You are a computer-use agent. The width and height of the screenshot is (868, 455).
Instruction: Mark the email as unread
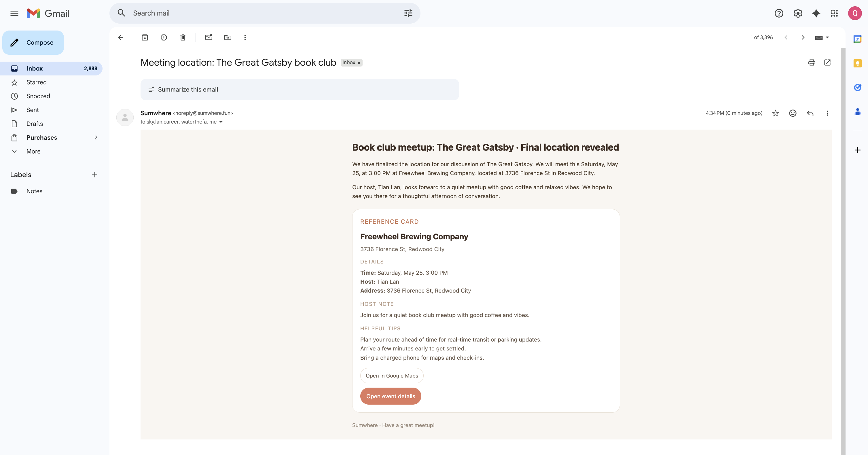click(x=209, y=37)
